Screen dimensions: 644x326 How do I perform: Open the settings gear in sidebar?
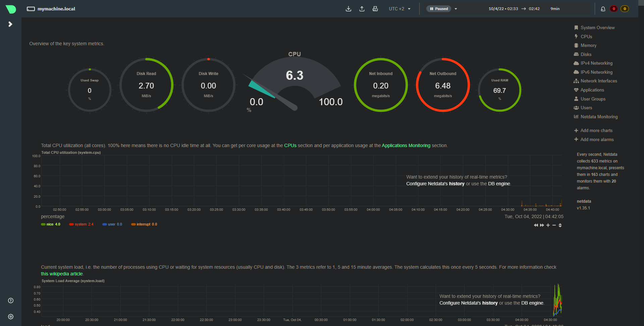11,317
